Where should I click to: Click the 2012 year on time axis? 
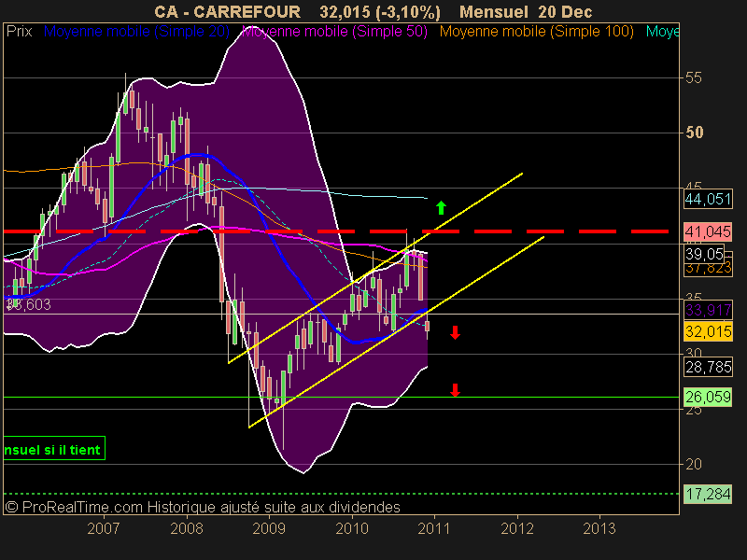pos(517,528)
